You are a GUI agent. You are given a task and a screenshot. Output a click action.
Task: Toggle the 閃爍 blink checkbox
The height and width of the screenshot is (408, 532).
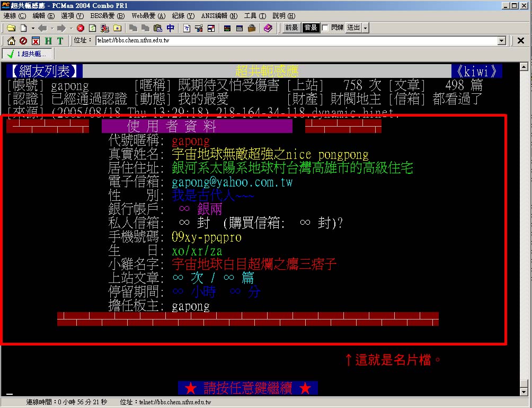point(325,28)
